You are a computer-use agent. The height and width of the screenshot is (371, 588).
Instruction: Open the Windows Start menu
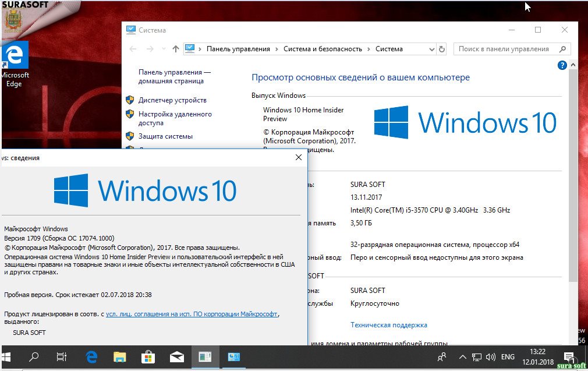tap(6, 357)
